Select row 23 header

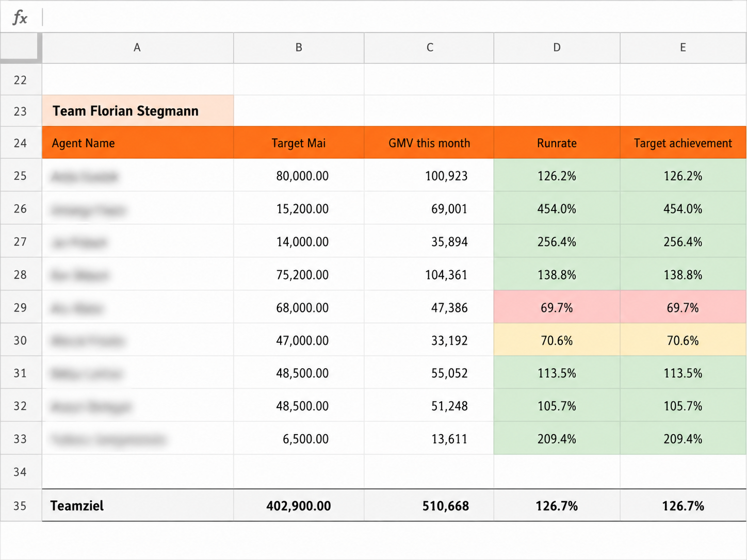(21, 111)
